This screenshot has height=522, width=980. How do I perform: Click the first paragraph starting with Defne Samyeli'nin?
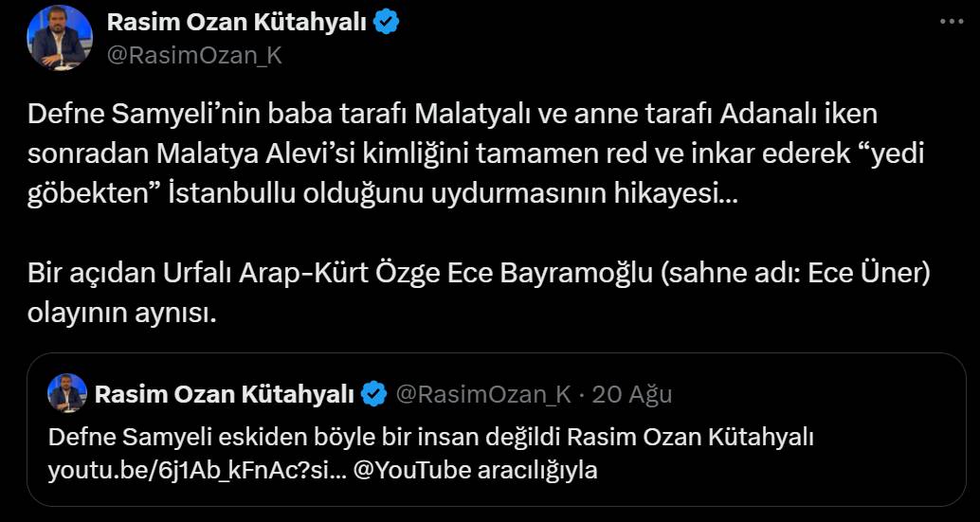pyautogui.click(x=476, y=154)
